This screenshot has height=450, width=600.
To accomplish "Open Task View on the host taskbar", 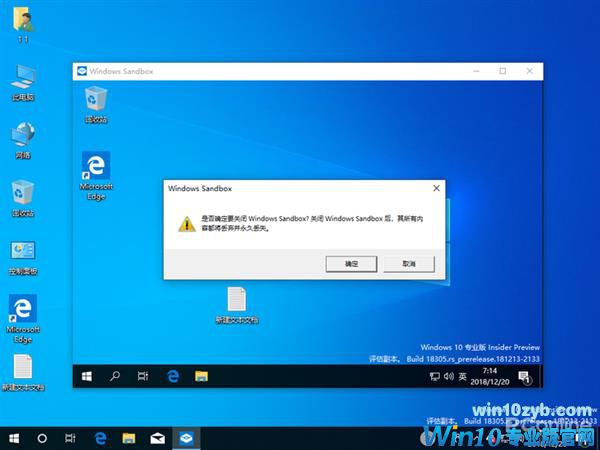I will [x=70, y=438].
